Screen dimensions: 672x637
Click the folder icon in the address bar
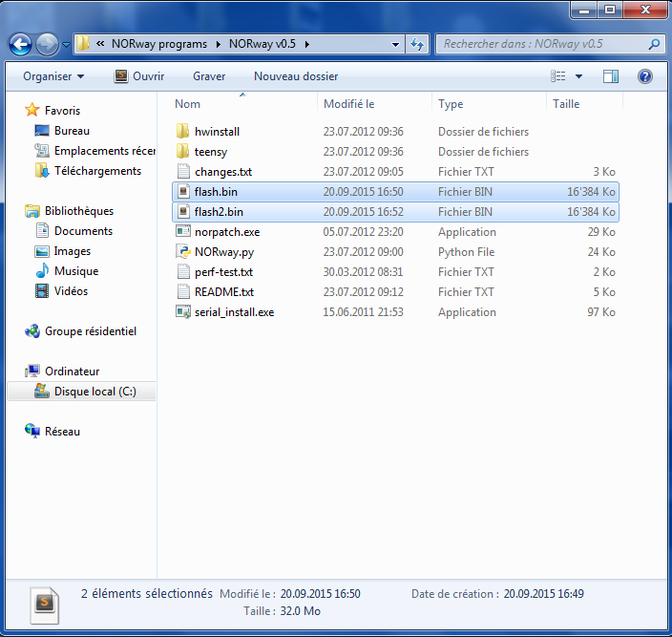(83, 44)
